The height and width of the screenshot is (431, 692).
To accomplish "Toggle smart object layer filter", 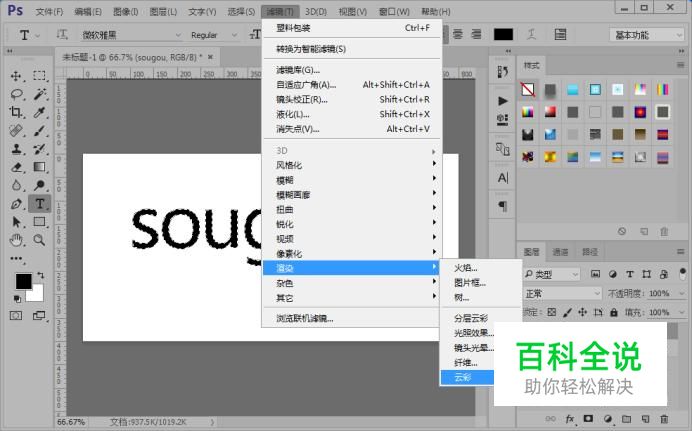I will coord(664,274).
